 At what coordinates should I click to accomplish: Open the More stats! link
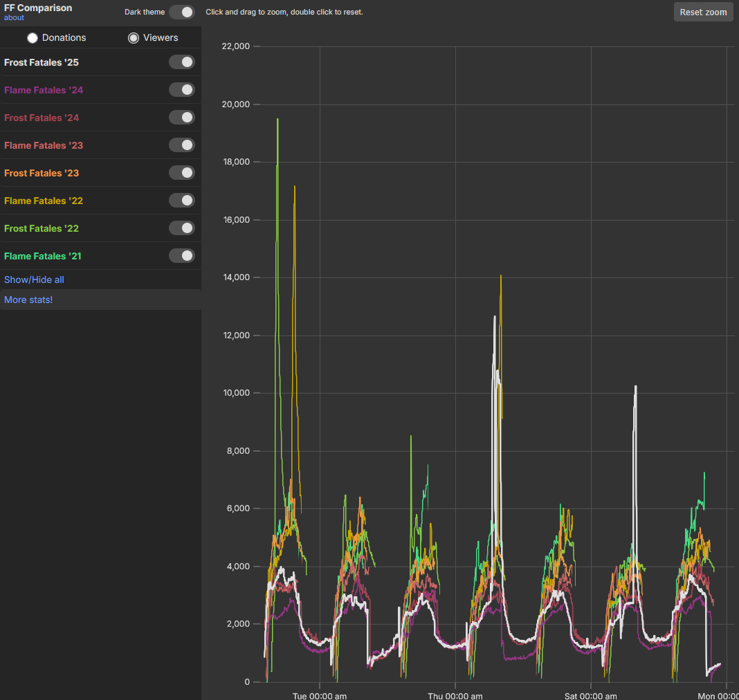pyautogui.click(x=28, y=300)
